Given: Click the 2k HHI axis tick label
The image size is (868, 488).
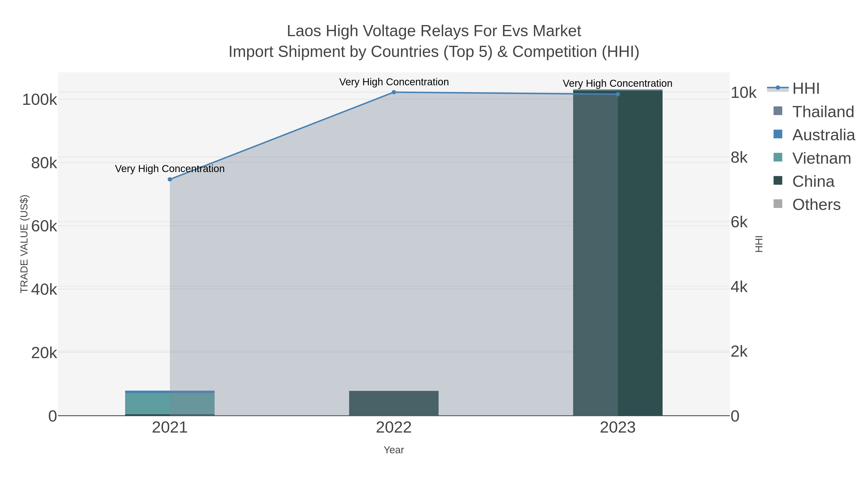Looking at the screenshot, I should 739,352.
